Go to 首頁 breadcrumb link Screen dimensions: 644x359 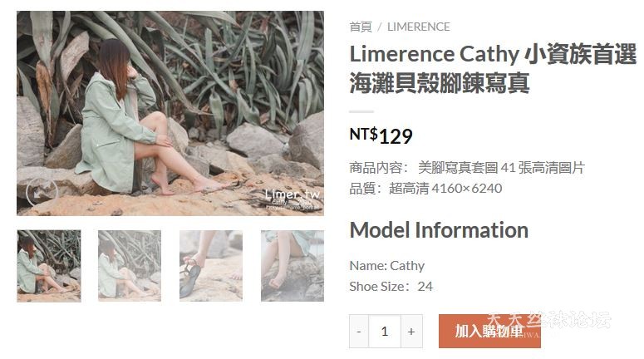pos(360,27)
